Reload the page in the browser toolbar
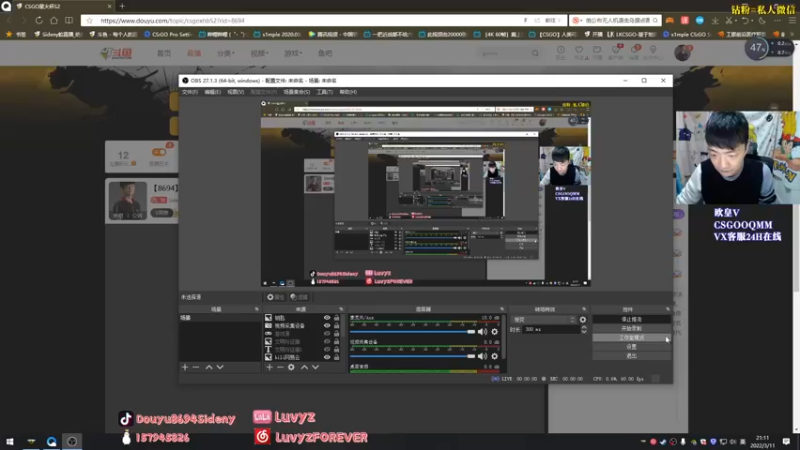The height and width of the screenshot is (450, 800). point(39,20)
